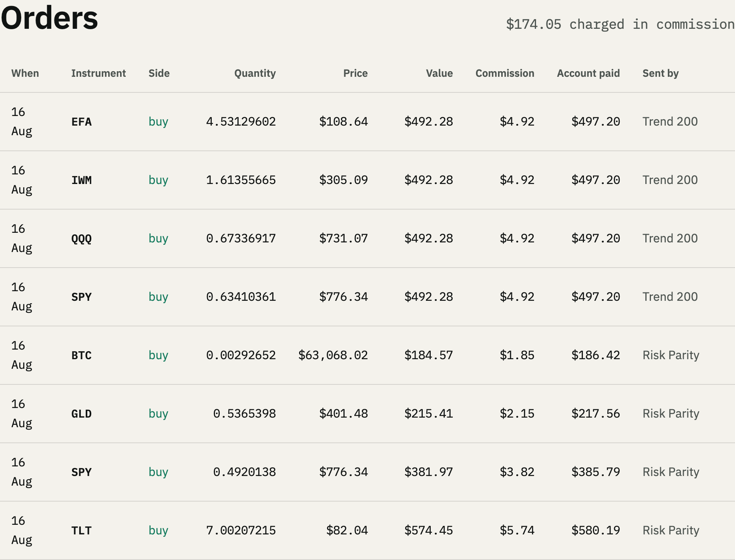This screenshot has width=735, height=560.
Task: Click the BTC price $63,068.02
Action: [333, 355]
